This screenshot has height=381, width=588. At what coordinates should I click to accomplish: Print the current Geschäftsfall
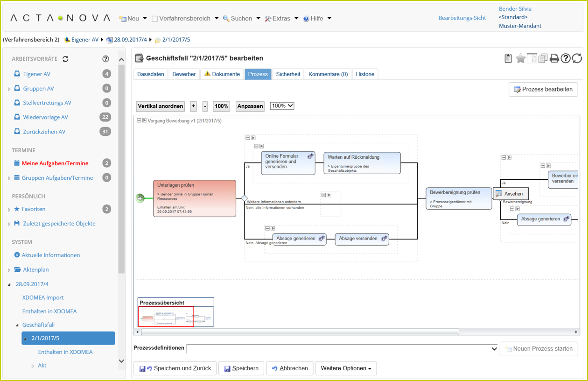click(554, 59)
